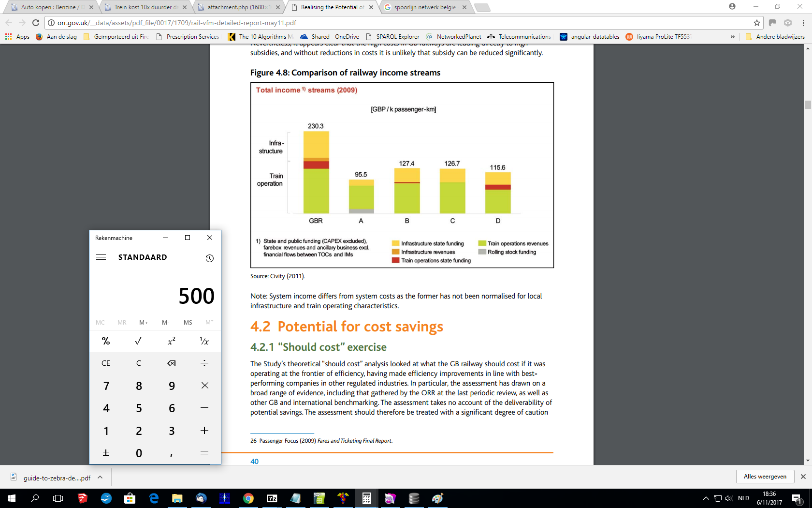The image size is (812, 508).
Task: Bookmark this page with the star icon
Action: pyautogui.click(x=756, y=23)
